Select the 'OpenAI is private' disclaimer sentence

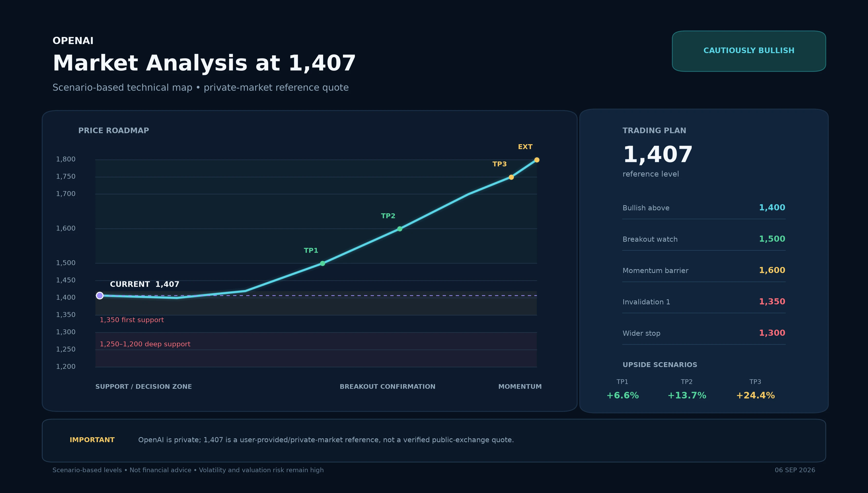326,440
